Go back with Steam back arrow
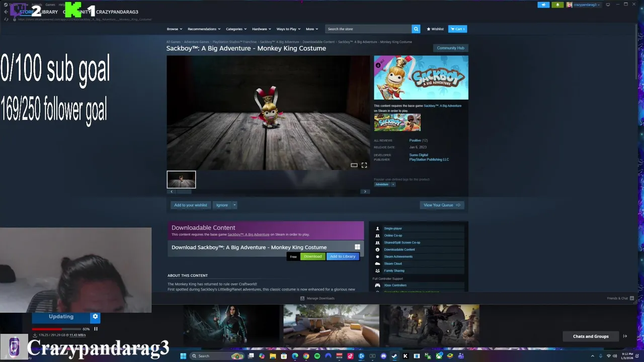The width and height of the screenshot is (644, 362). [x=6, y=12]
